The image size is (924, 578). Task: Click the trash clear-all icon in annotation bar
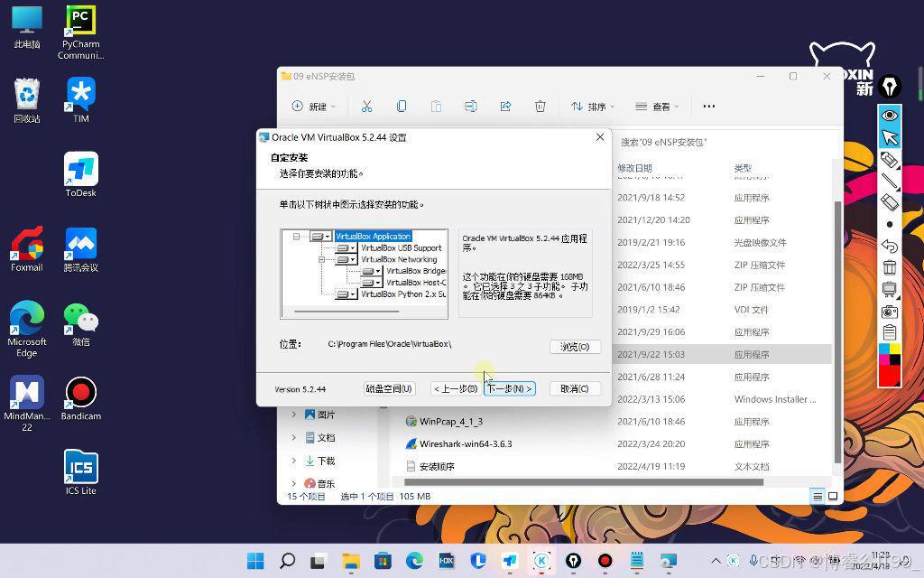889,267
